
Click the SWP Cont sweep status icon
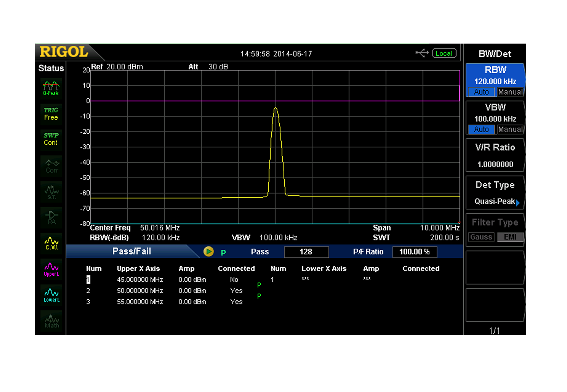tap(51, 140)
